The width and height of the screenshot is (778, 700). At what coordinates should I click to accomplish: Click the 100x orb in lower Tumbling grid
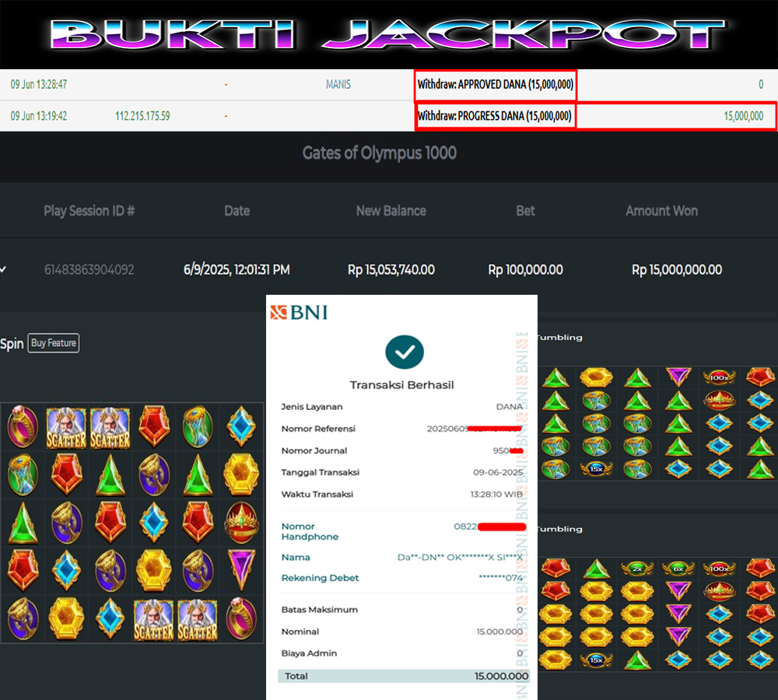coord(719,569)
